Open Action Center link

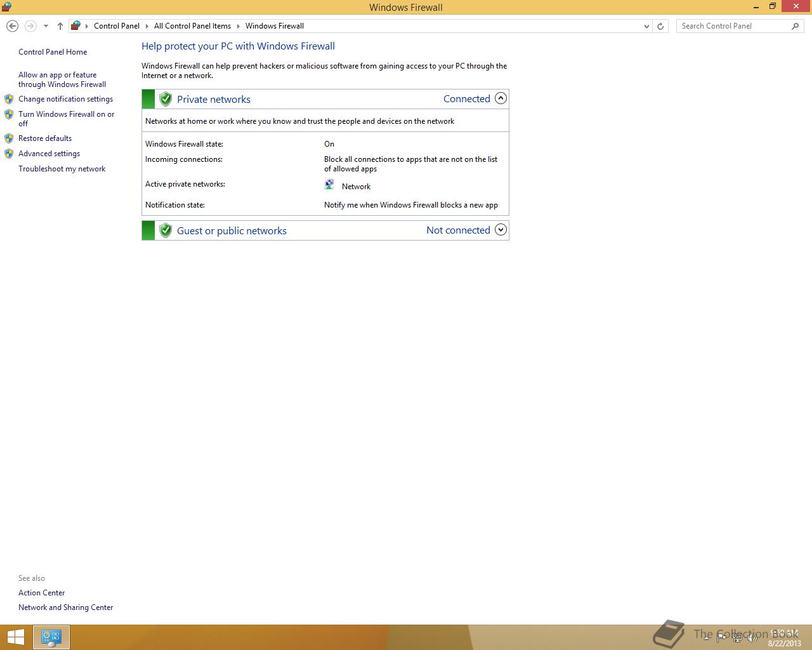42,593
